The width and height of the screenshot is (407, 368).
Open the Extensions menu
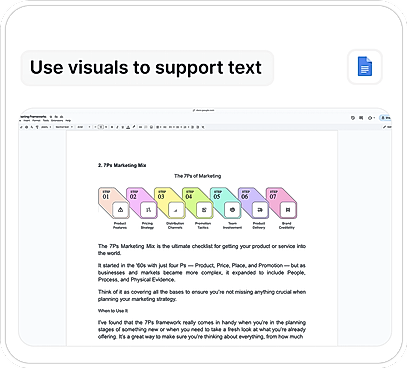click(57, 120)
